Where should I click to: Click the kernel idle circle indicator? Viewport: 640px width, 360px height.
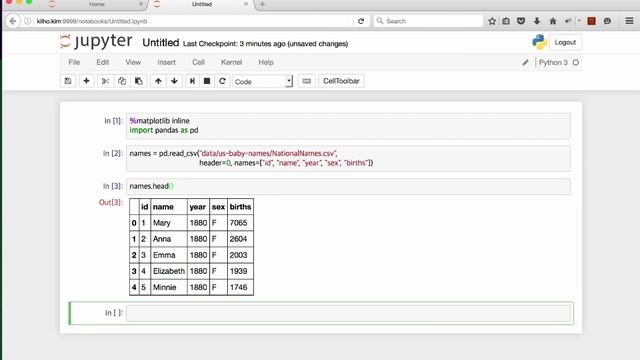pyautogui.click(x=576, y=62)
